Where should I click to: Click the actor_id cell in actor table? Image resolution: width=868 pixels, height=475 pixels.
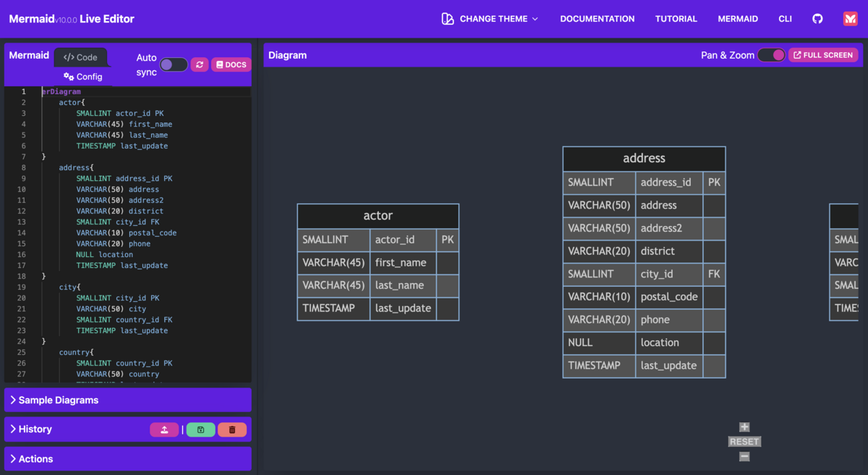pos(403,240)
